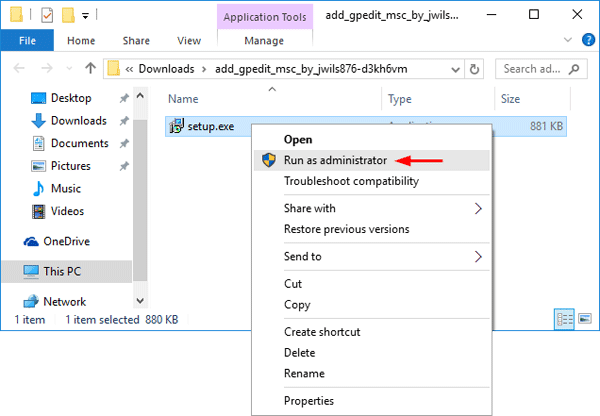
Task: Choose Delete from the context menu
Action: [372, 352]
